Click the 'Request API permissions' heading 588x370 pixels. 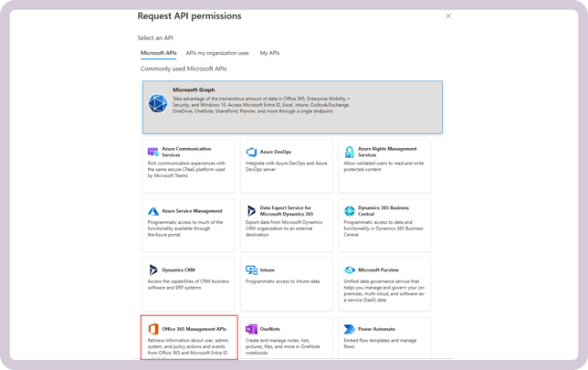[x=189, y=16]
